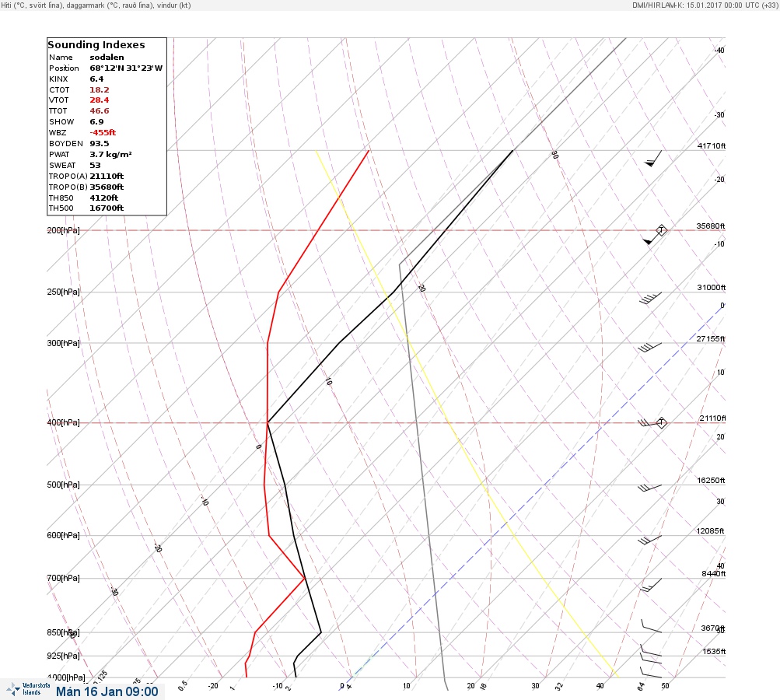Click the 200[hPa] pressure label
Screen dimensions: 780x700
click(x=63, y=230)
